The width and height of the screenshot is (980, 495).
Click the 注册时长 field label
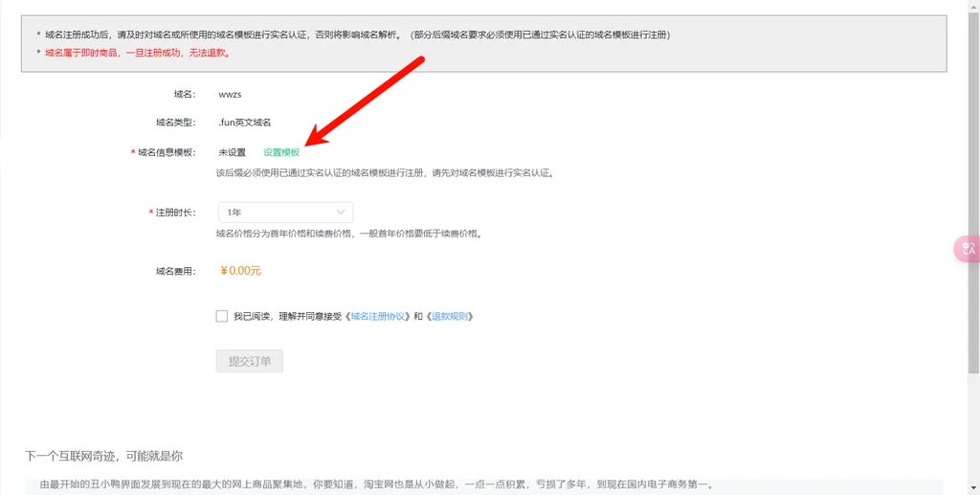(176, 213)
